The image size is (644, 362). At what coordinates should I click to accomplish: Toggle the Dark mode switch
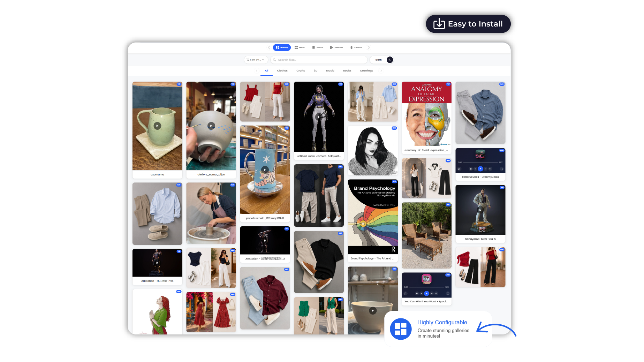pos(381,60)
